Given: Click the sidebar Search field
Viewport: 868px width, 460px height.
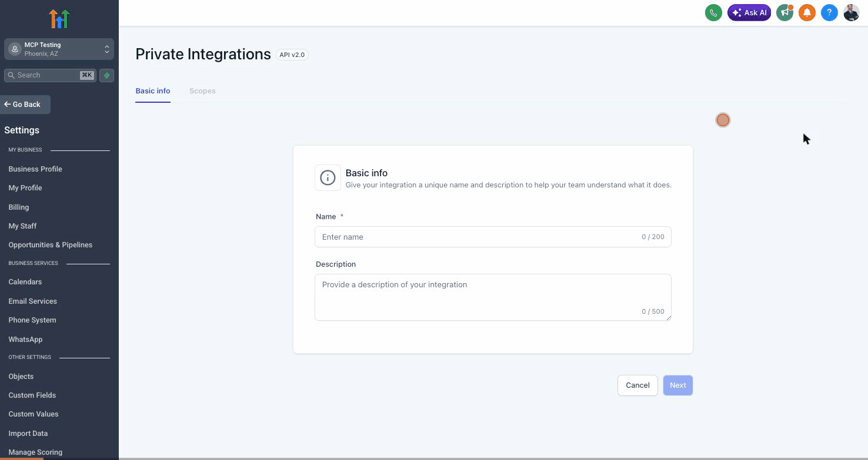Looking at the screenshot, I should click(50, 75).
